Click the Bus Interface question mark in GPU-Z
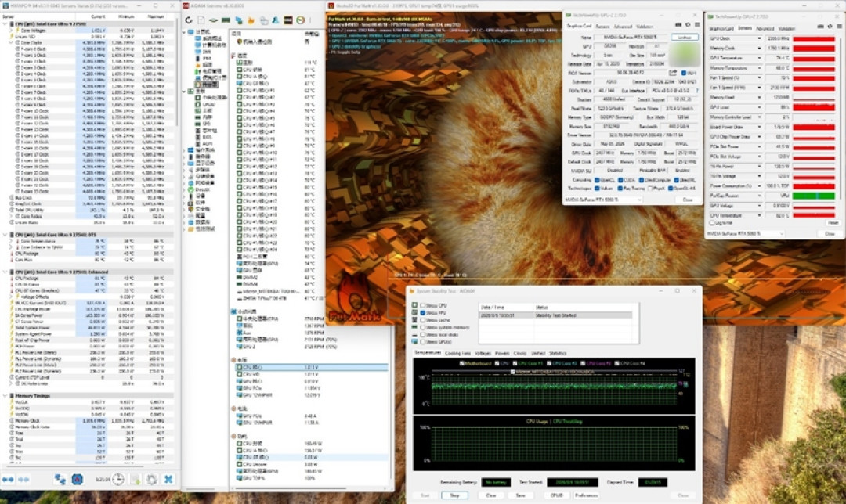 pyautogui.click(x=696, y=91)
